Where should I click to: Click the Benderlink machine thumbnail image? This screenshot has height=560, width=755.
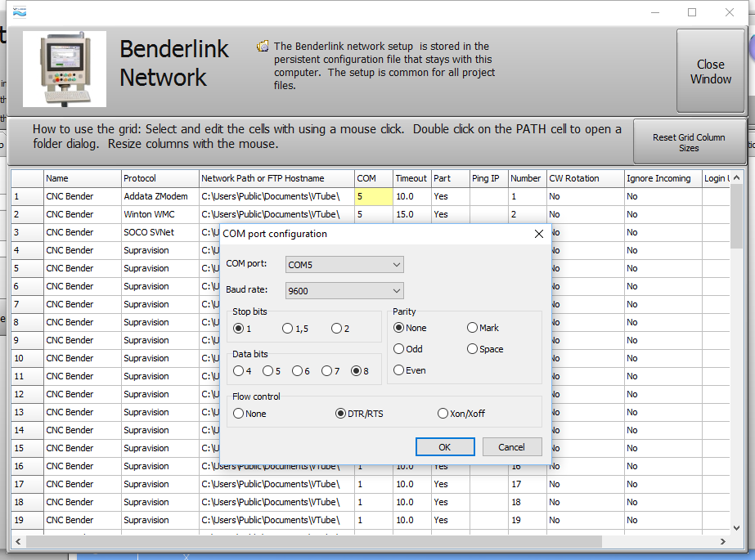pos(64,69)
